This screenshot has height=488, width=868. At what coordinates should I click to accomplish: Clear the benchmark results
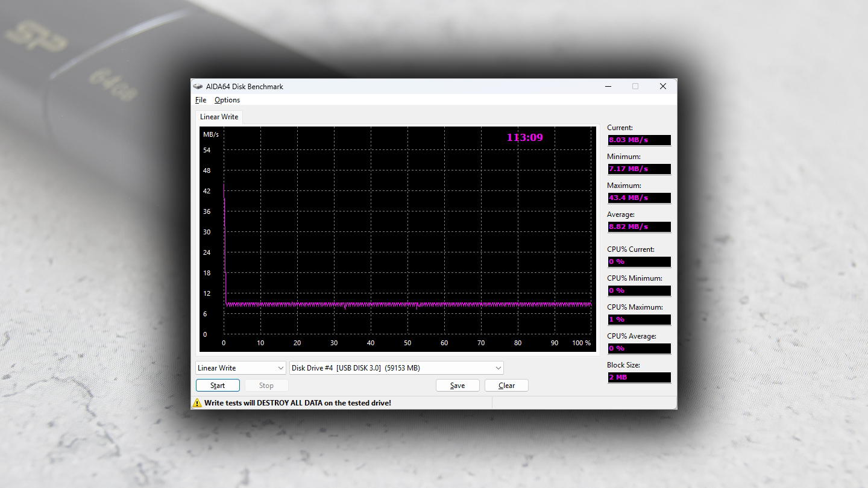506,386
